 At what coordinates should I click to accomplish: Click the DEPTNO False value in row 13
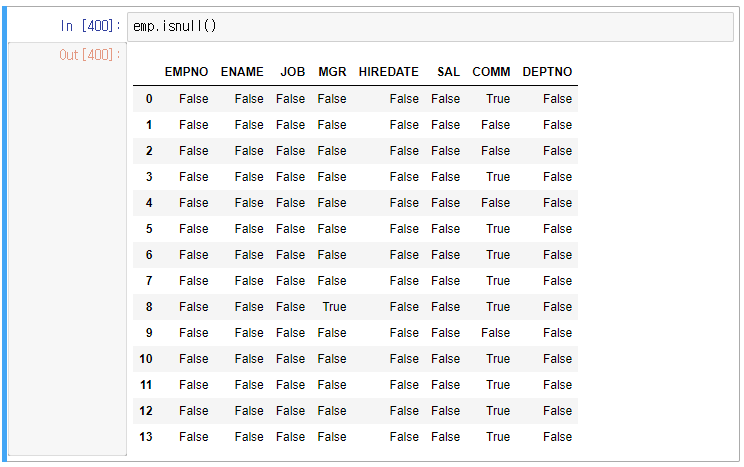[x=558, y=437]
